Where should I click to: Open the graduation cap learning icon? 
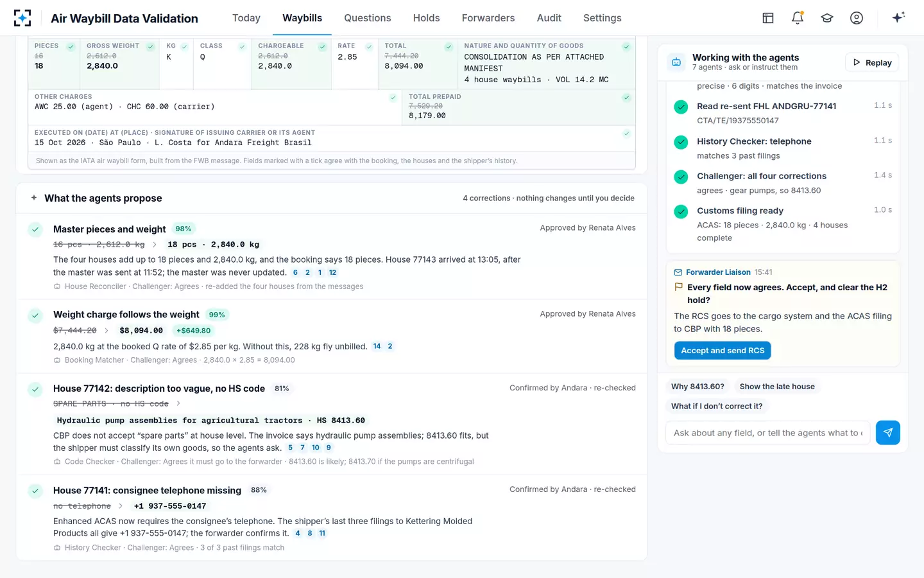tap(827, 18)
